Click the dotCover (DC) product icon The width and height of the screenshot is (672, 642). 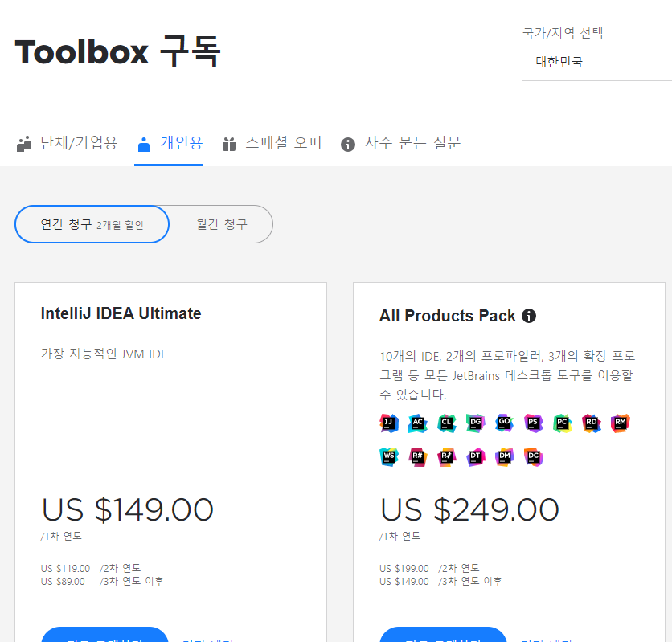click(534, 457)
